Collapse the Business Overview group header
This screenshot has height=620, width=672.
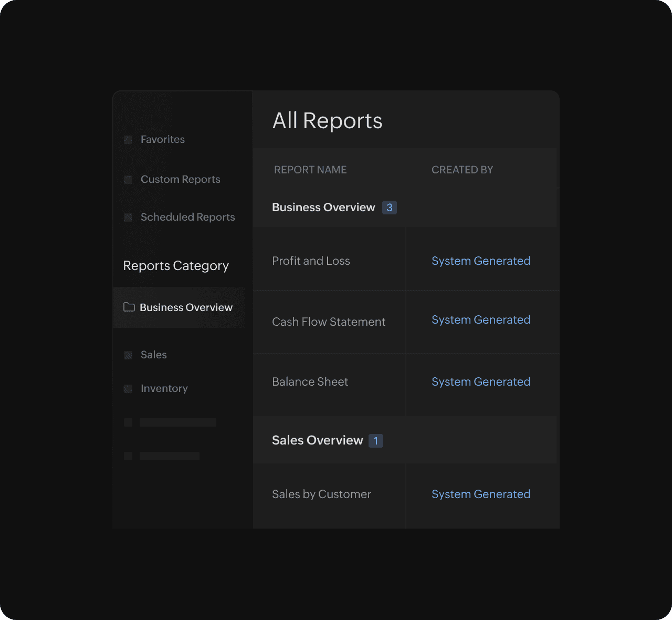[x=323, y=208]
